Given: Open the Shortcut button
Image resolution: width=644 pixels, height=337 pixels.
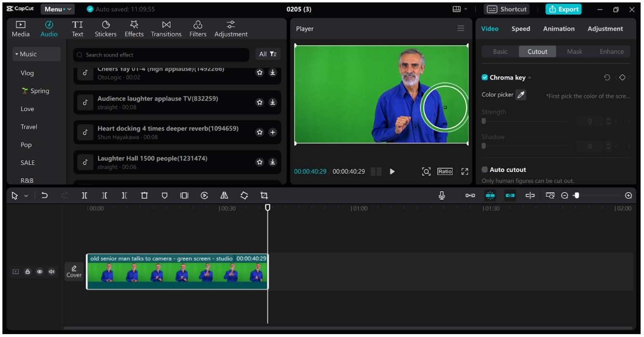Looking at the screenshot, I should click(507, 9).
